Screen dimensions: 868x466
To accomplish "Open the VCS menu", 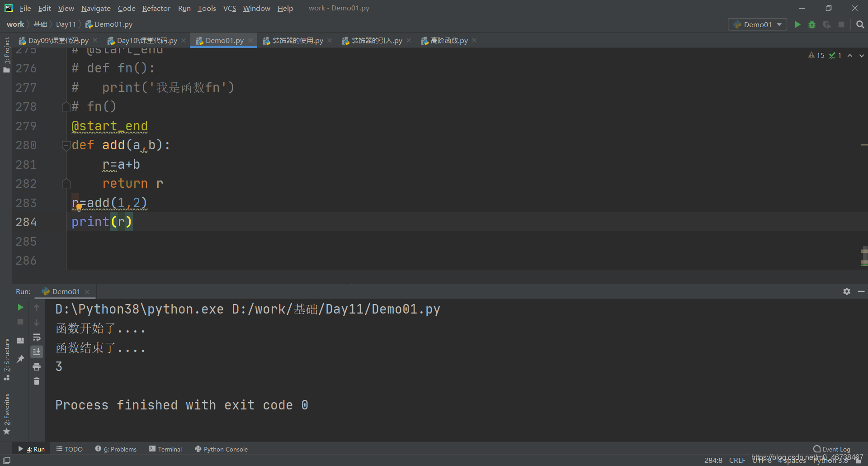I will coord(230,8).
